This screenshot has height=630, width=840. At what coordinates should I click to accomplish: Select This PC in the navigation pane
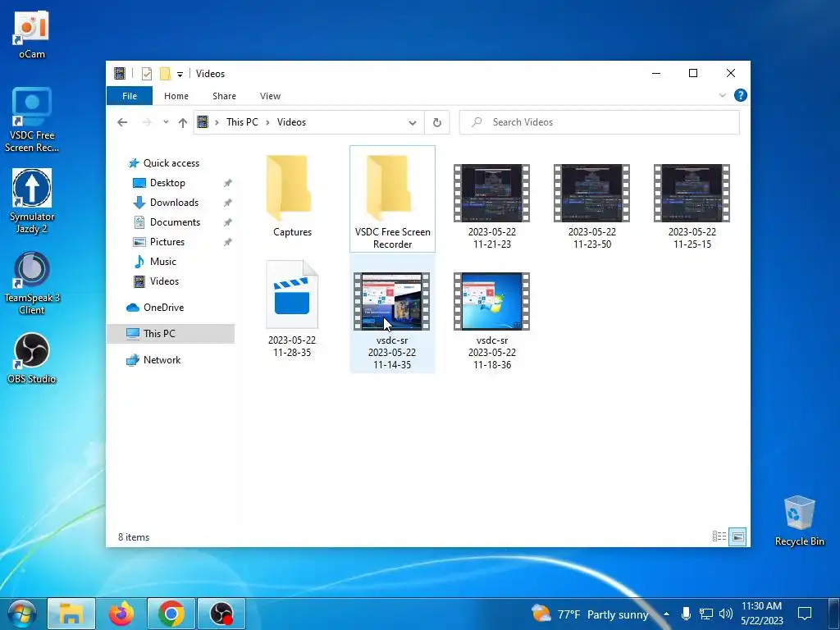[171, 333]
